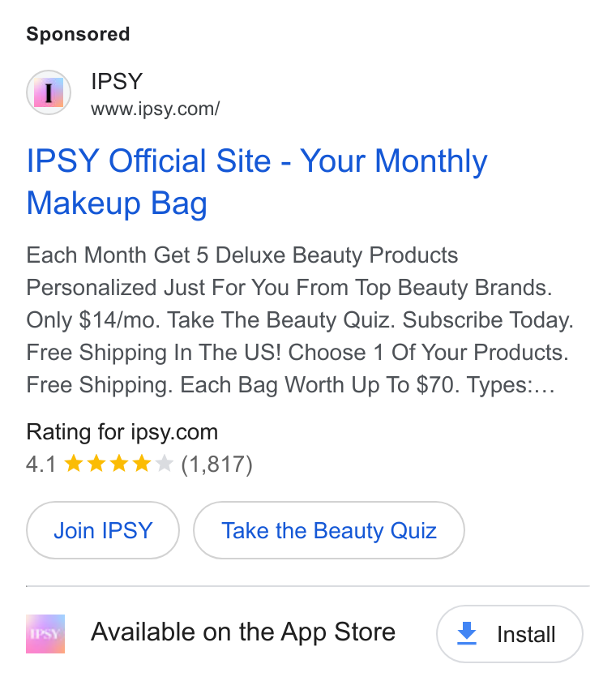Click the Available on the App Store text
The image size is (616, 681).
click(x=243, y=632)
